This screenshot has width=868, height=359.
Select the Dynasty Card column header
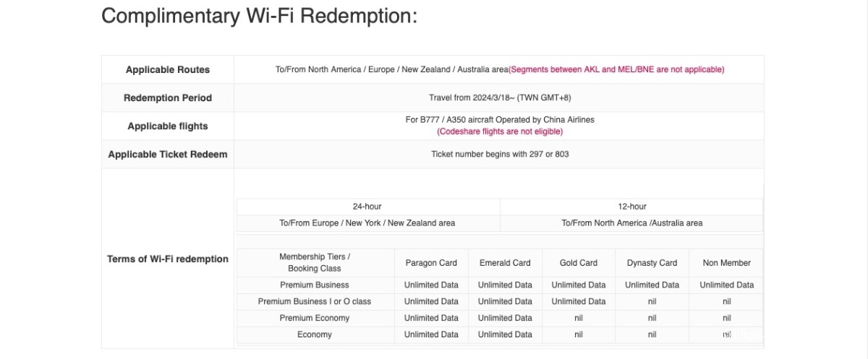[652, 263]
